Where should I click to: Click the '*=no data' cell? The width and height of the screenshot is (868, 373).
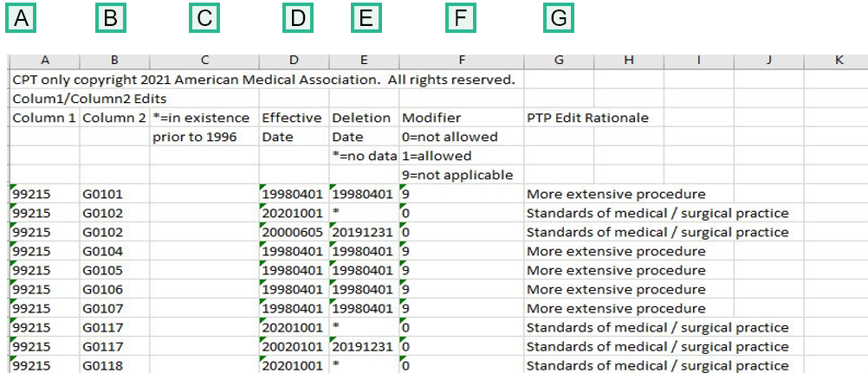click(363, 156)
